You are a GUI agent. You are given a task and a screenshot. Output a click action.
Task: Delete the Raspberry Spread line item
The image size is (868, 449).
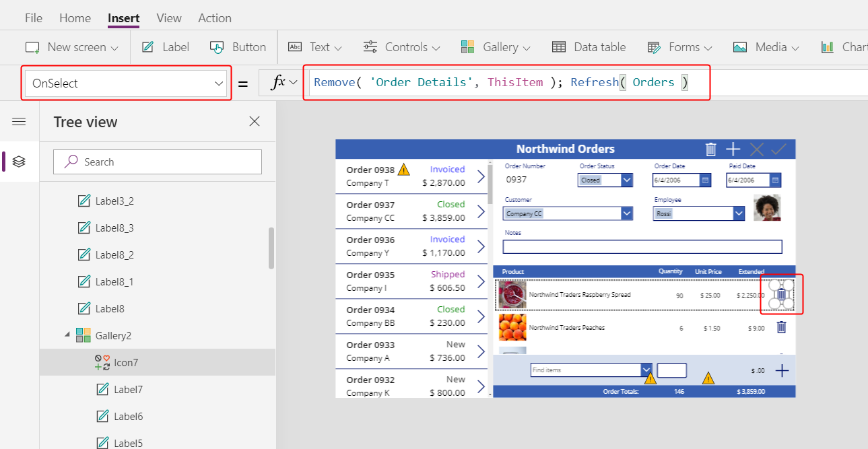tap(781, 294)
